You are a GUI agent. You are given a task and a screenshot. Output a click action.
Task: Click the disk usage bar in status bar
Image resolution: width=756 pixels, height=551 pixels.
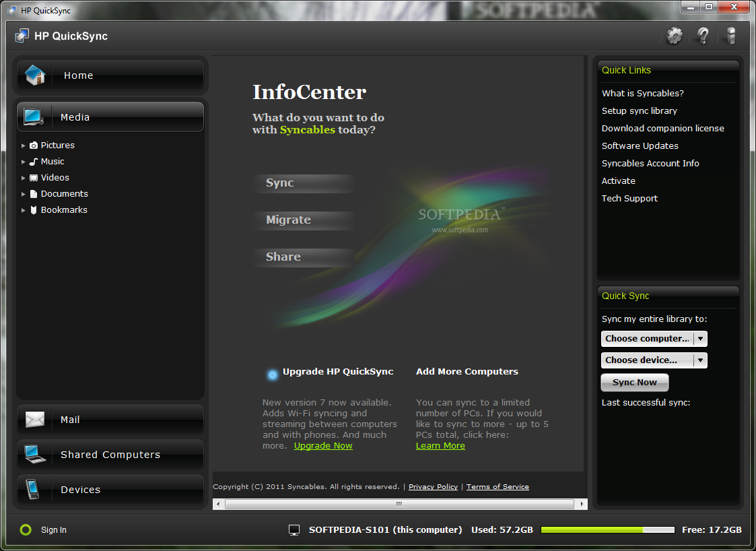coord(607,529)
